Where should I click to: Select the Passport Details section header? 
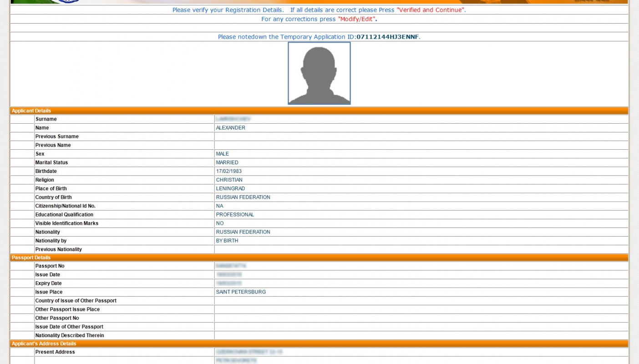tap(31, 258)
